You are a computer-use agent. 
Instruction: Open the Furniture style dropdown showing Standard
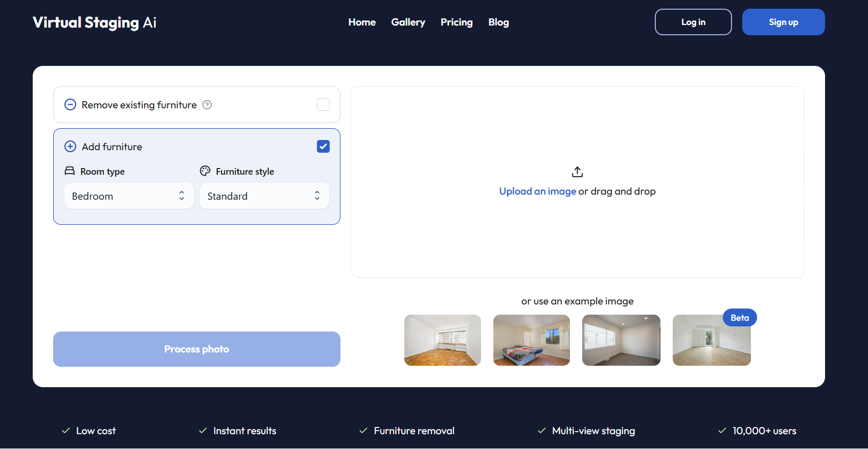[264, 196]
